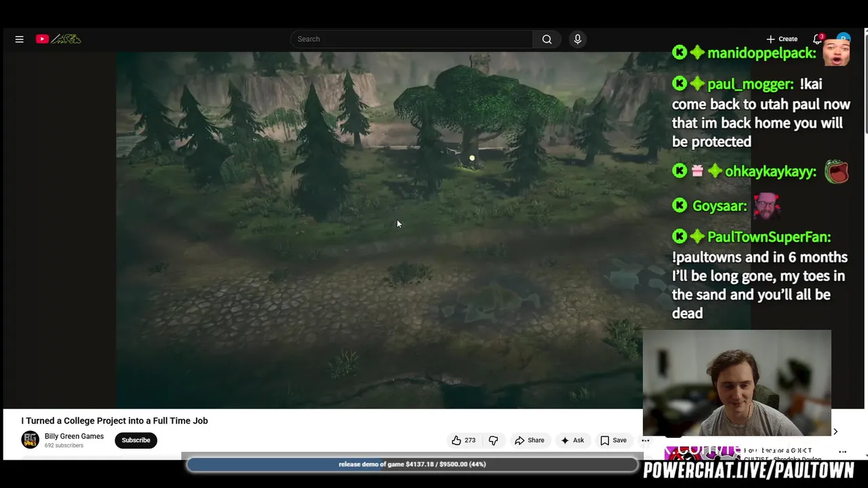Image resolution: width=868 pixels, height=488 pixels.
Task: Open Billy Green Games channel name
Action: coord(74,436)
